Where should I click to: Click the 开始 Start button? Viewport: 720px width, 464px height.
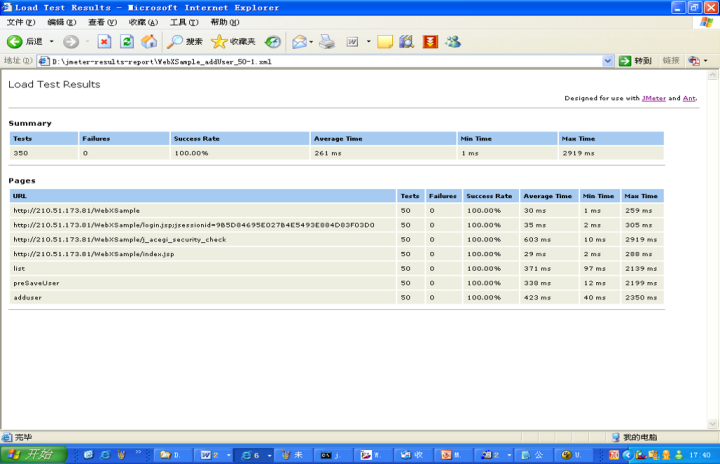click(34, 455)
